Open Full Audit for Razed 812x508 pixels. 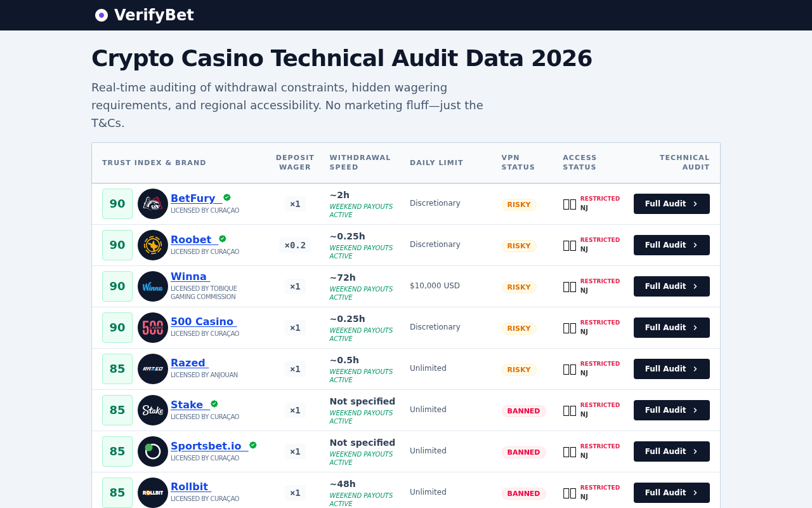coord(672,369)
